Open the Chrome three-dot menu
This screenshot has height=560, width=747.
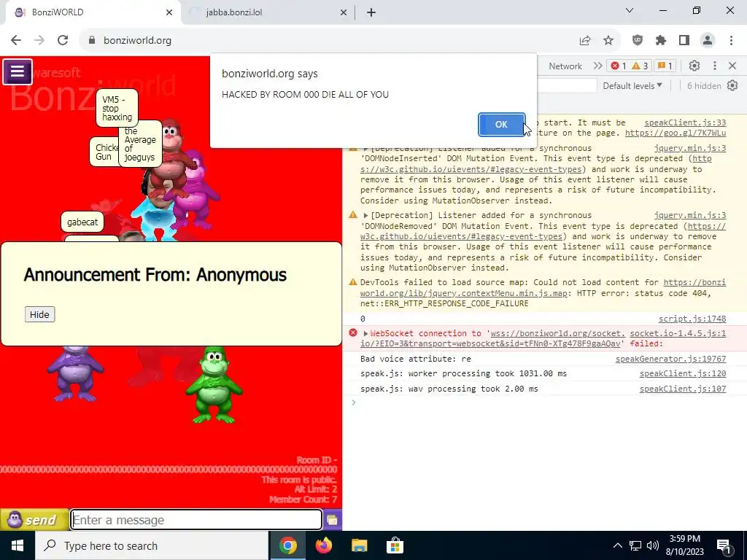click(731, 41)
